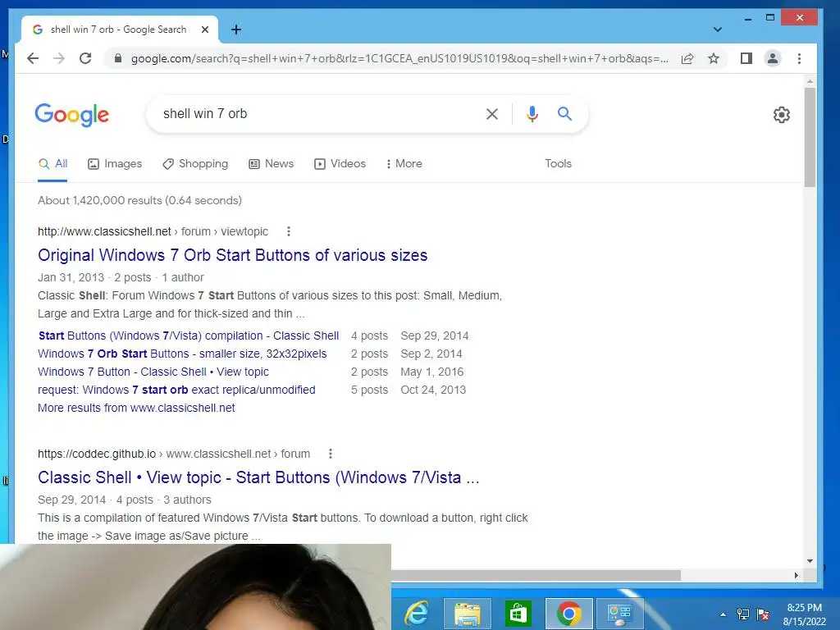Click the horizontal scrollbar right arrow
The width and height of the screenshot is (840, 630).
(796, 575)
